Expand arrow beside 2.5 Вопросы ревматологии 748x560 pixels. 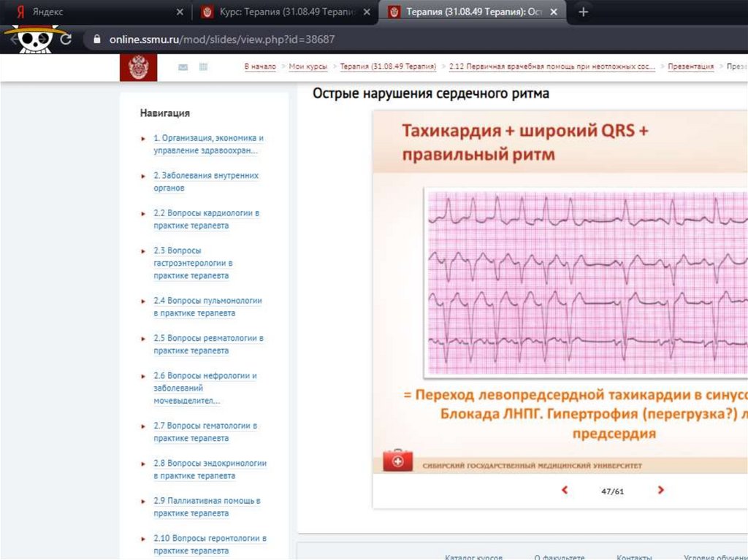[143, 340]
